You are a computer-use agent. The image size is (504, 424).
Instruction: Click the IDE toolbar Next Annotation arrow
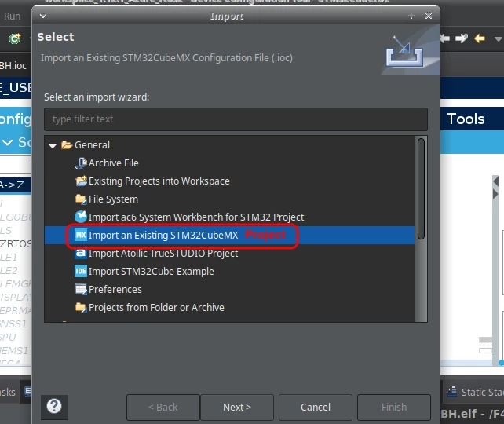pos(462,38)
